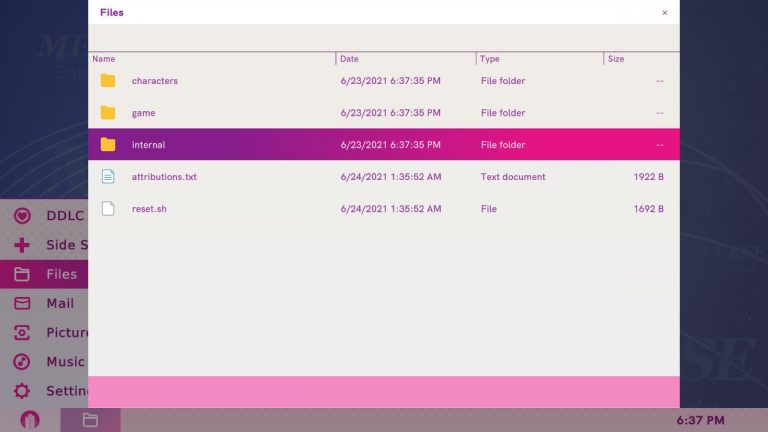Click the Settings gear icon
Viewport: 768px width, 432px height.
(x=22, y=391)
